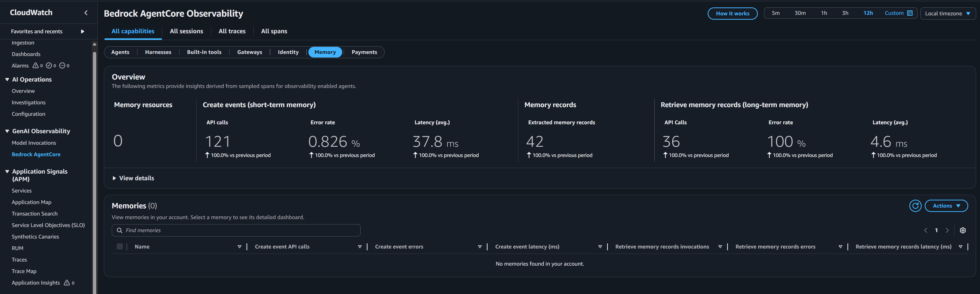Open Dashboards in the sidebar
980x294 pixels.
pos(26,54)
